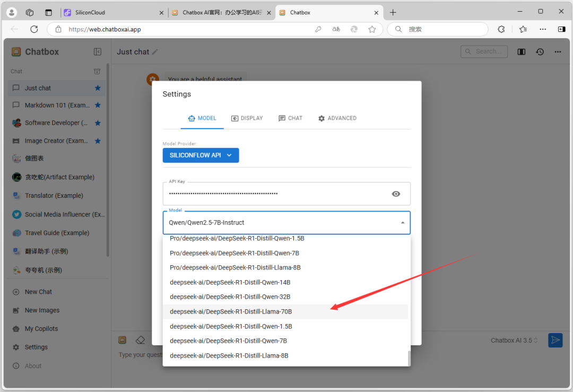Select Pro/deepseek-ai/DeepSeek-R1-Distill-Qwen-1.5B model
The height and width of the screenshot is (392, 573).
pos(285,238)
